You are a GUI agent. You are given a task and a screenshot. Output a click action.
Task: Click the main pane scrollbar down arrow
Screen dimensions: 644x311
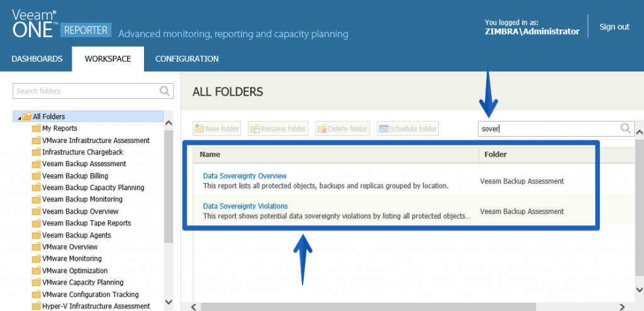click(x=639, y=290)
